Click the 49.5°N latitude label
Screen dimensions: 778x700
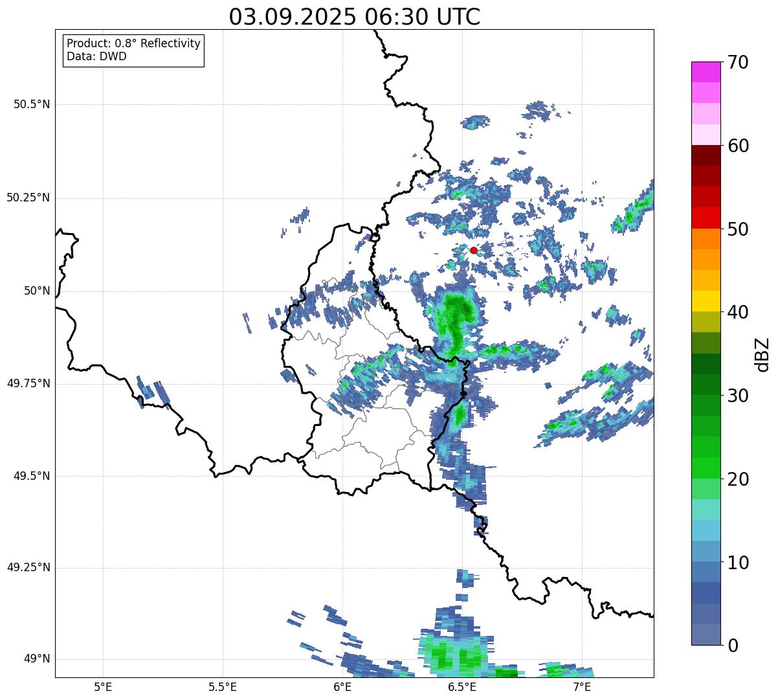click(x=32, y=476)
